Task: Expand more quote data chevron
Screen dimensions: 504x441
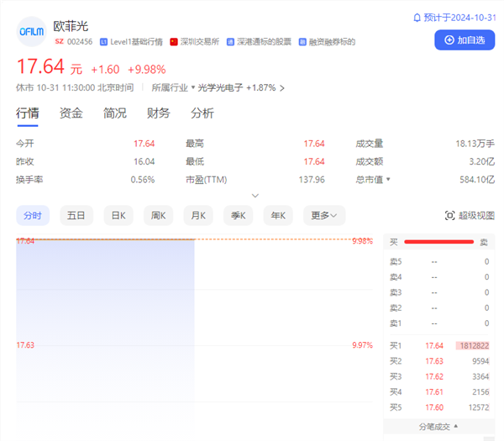Action: pos(255,196)
